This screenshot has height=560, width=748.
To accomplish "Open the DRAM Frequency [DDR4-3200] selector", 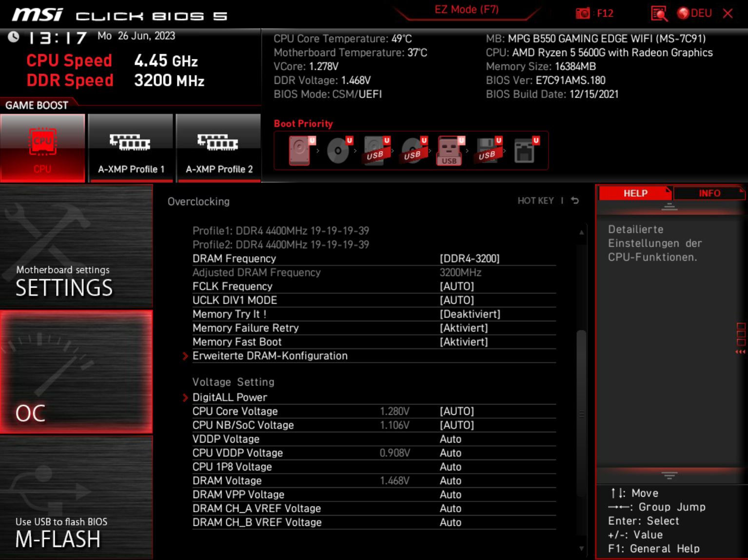I will (x=374, y=259).
